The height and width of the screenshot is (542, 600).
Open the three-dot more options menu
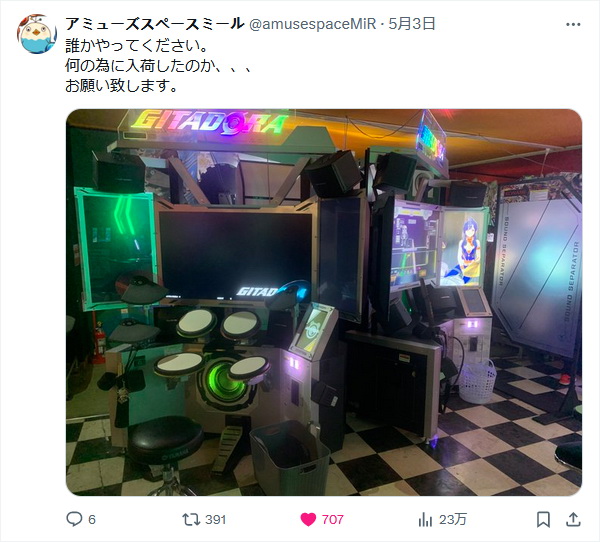pos(573,24)
